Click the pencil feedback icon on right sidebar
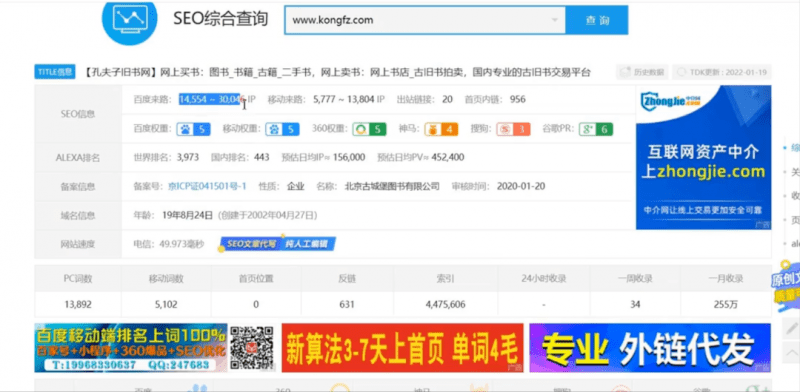800x392 pixels. [x=792, y=329]
